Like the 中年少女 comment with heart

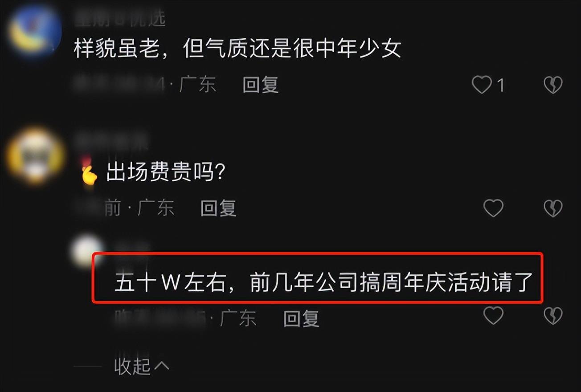482,85
